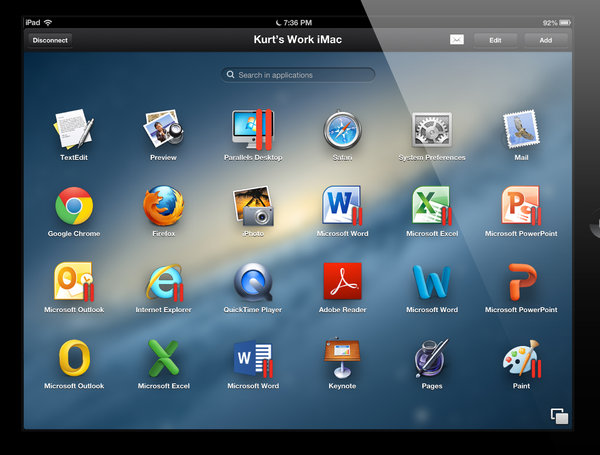Launch Internet Explorer

[165, 282]
